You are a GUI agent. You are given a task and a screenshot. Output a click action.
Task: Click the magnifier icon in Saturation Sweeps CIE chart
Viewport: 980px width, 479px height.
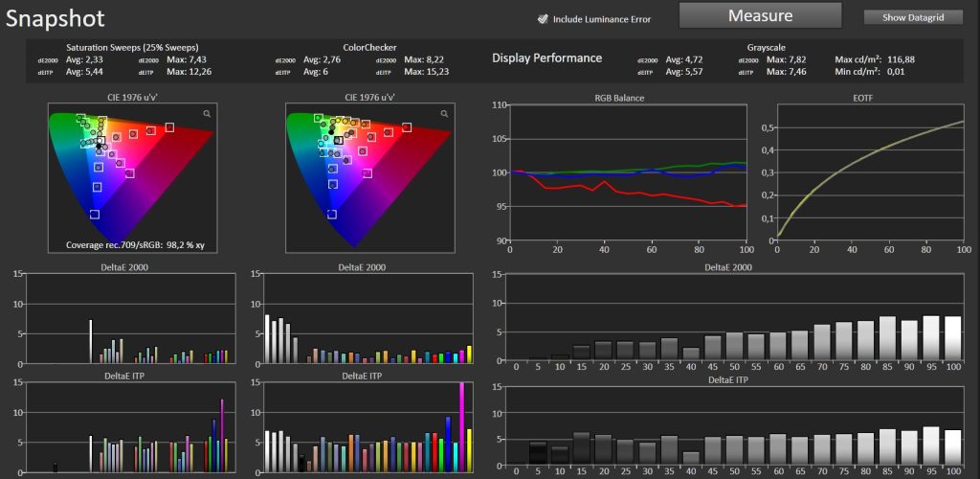click(206, 114)
